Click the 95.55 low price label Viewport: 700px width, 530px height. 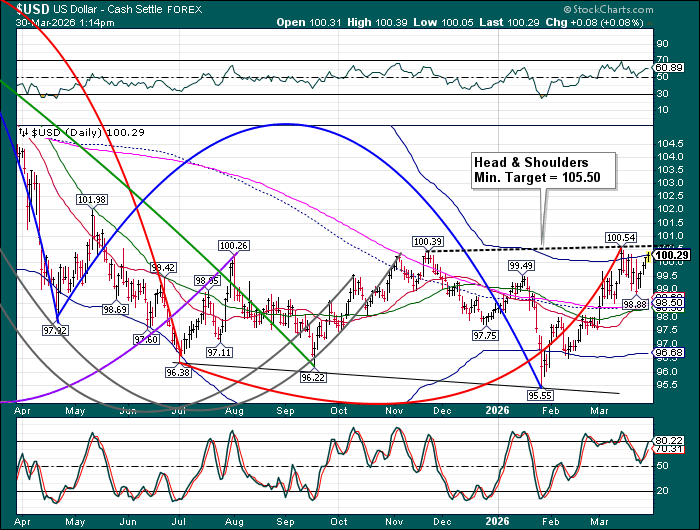pyautogui.click(x=541, y=395)
